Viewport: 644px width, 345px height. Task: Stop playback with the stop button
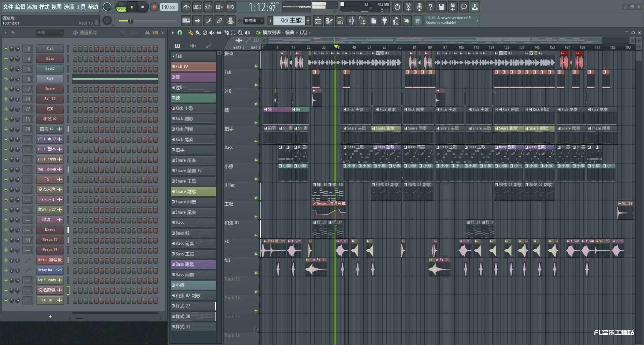point(142,7)
